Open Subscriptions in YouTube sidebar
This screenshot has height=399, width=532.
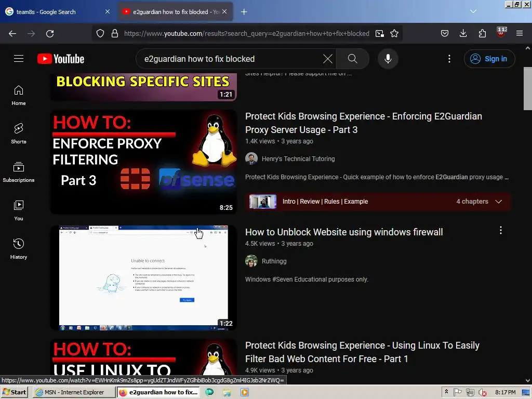coord(19,172)
